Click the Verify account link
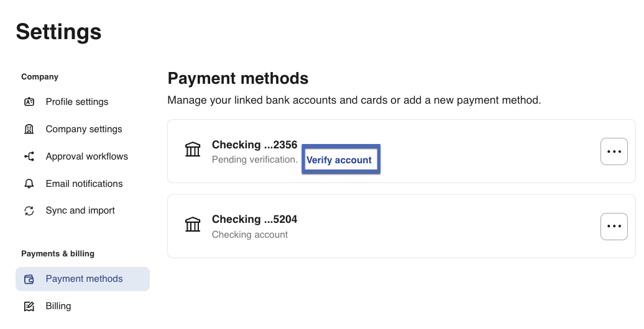This screenshot has height=329, width=644. click(x=339, y=160)
